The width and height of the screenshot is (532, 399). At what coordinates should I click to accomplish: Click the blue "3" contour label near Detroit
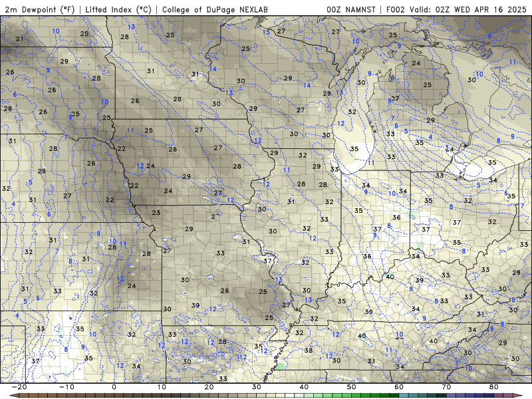pyautogui.click(x=447, y=148)
